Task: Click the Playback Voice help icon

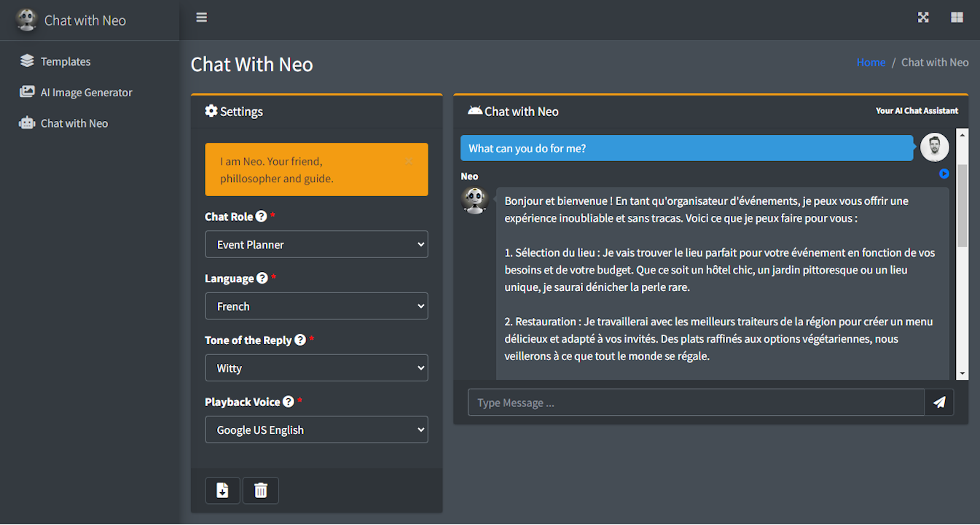Action: tap(289, 400)
